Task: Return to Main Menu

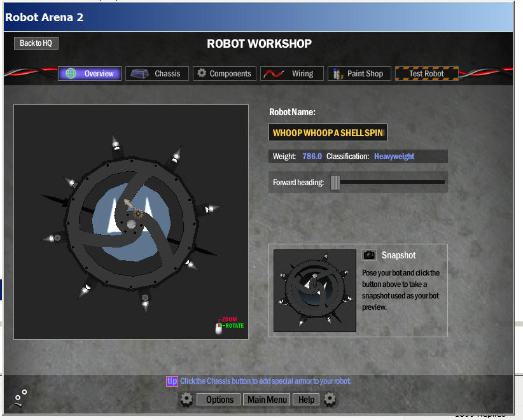Action: pos(267,399)
